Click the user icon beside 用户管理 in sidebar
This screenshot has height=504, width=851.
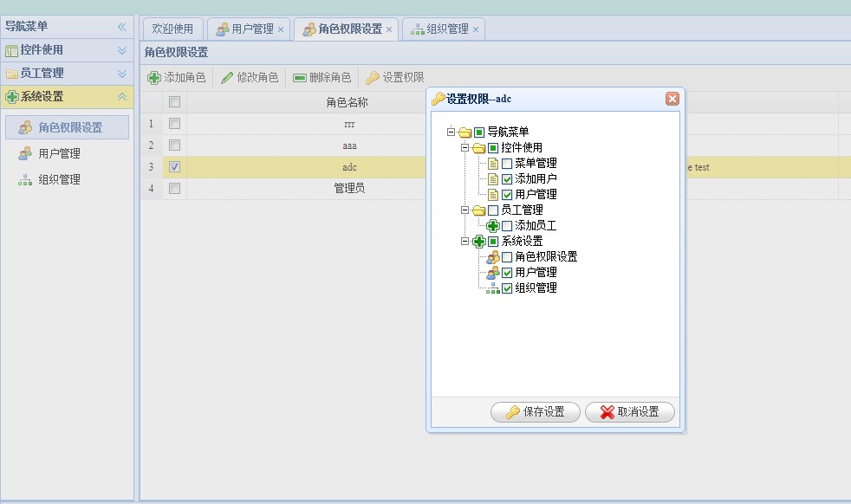(25, 153)
